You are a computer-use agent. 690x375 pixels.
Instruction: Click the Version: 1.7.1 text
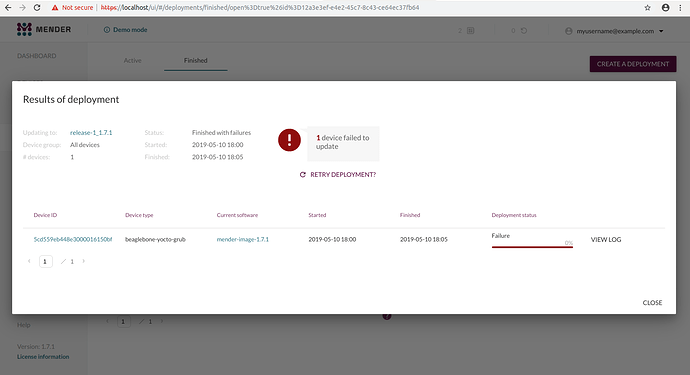(x=36, y=346)
